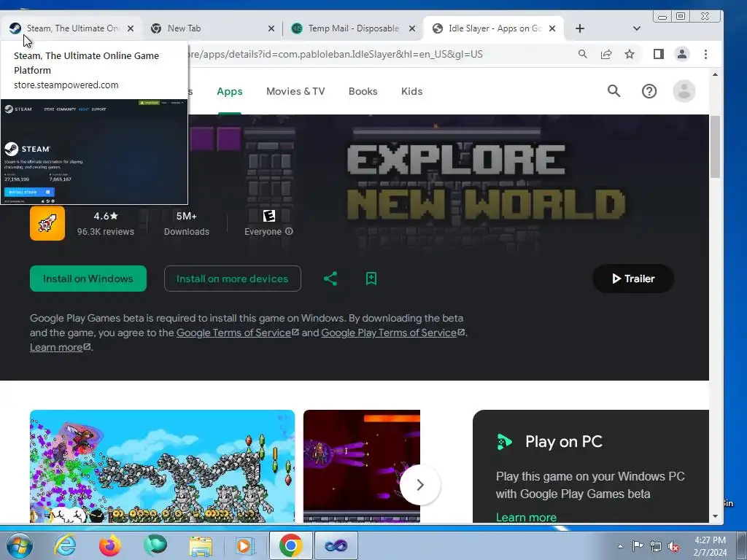Image resolution: width=747 pixels, height=560 pixels.
Task: View the 4.6 star rating reviews
Action: [106, 223]
